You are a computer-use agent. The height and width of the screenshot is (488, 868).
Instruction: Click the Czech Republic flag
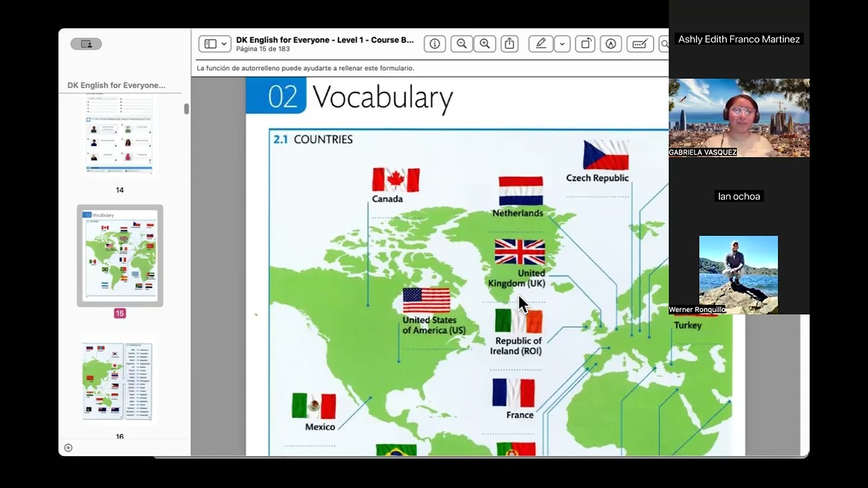click(x=606, y=155)
